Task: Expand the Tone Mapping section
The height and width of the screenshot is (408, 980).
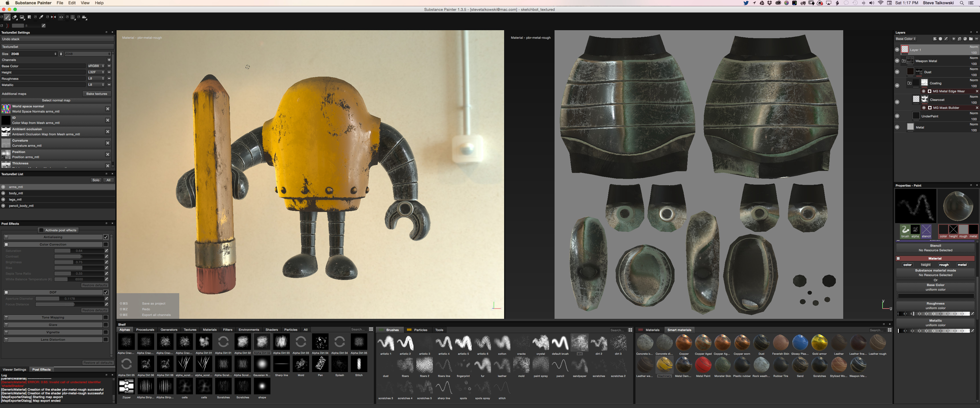Action: [x=6, y=317]
